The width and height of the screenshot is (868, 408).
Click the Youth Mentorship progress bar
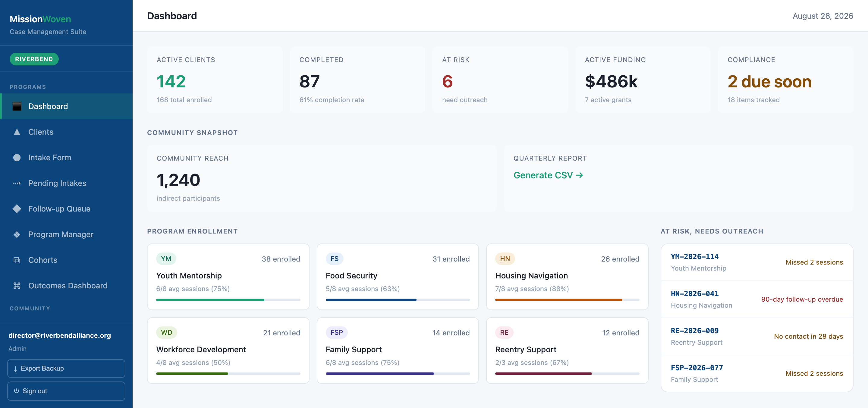228,300
